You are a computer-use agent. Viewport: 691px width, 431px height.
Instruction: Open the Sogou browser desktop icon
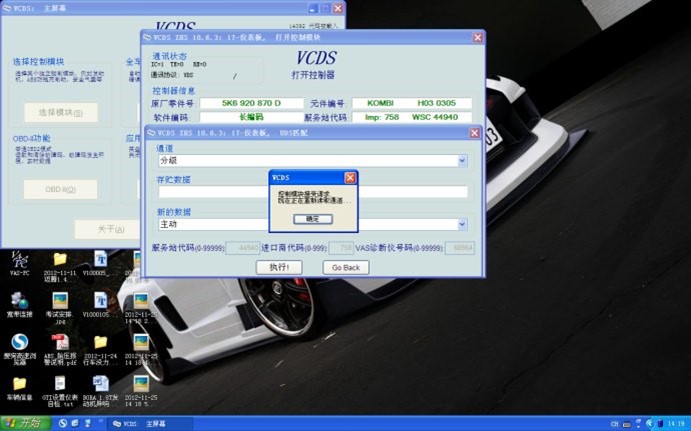tap(20, 343)
